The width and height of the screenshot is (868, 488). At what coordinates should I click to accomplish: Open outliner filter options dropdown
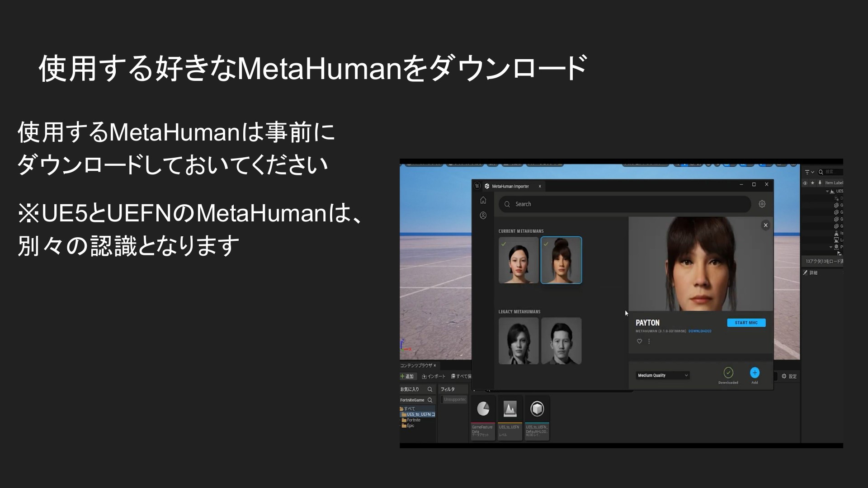tap(809, 172)
